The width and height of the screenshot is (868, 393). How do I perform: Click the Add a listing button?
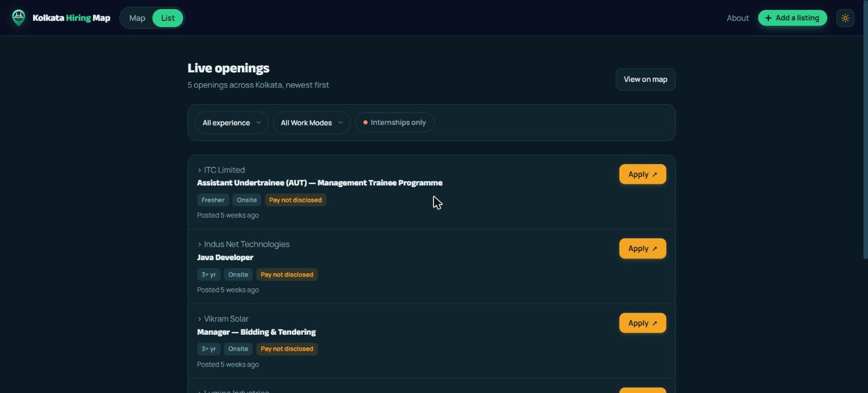792,18
